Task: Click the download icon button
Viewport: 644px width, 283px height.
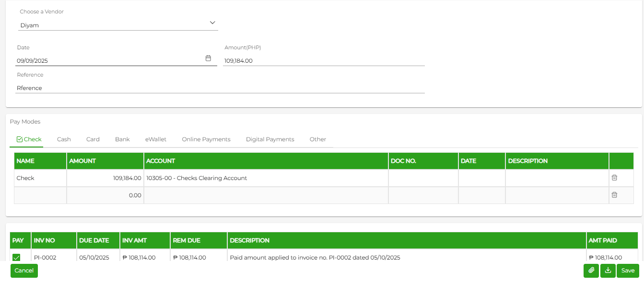Action: 608,271
